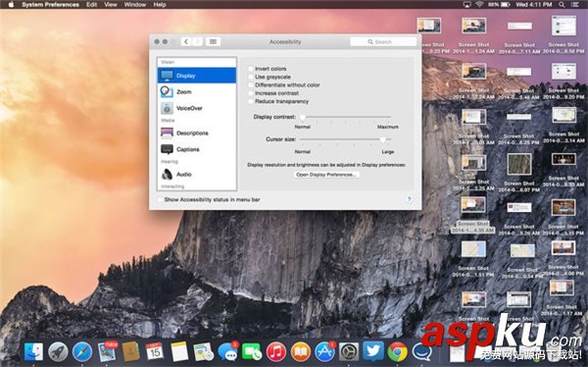This screenshot has height=367, width=588.
Task: Click the AirPlay display icon
Action: [x=466, y=5]
